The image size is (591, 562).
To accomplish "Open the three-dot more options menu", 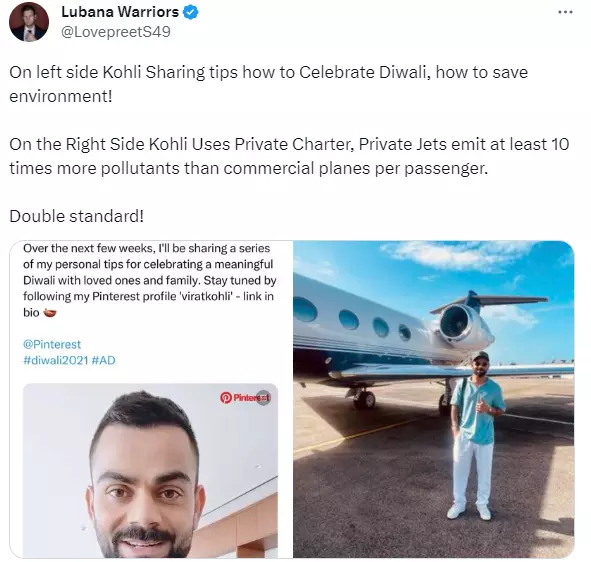I will (x=565, y=12).
